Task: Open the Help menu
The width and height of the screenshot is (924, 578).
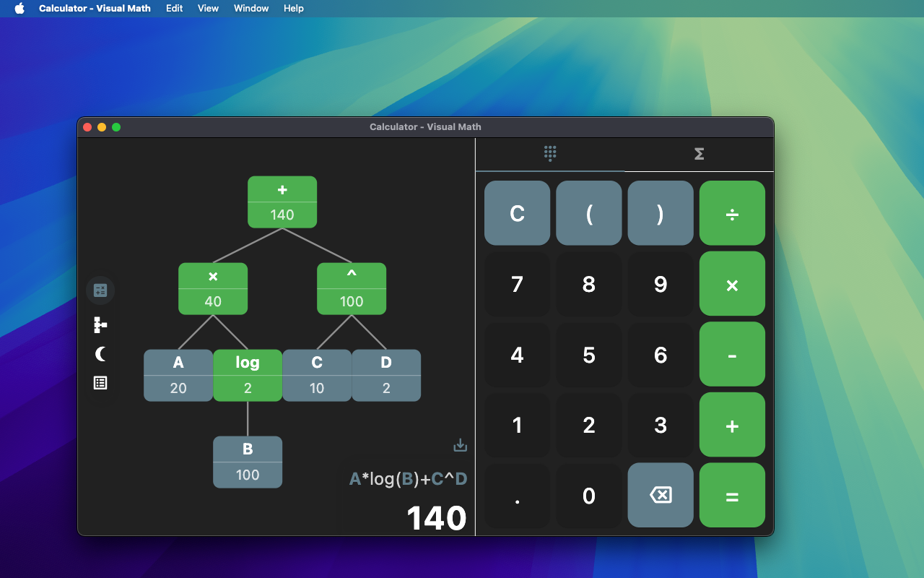Action: click(294, 9)
